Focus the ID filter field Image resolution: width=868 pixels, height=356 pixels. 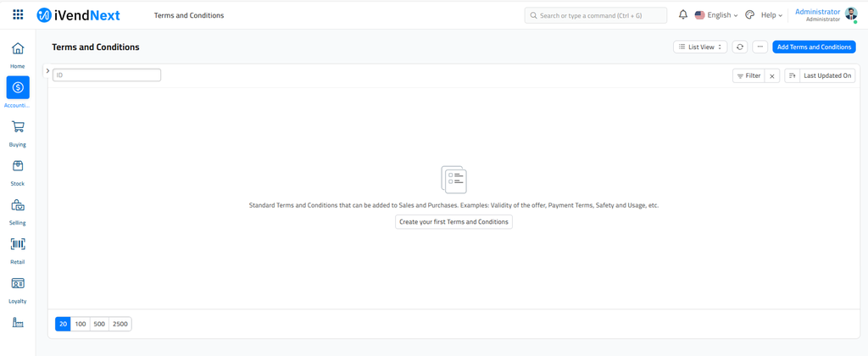pos(107,75)
